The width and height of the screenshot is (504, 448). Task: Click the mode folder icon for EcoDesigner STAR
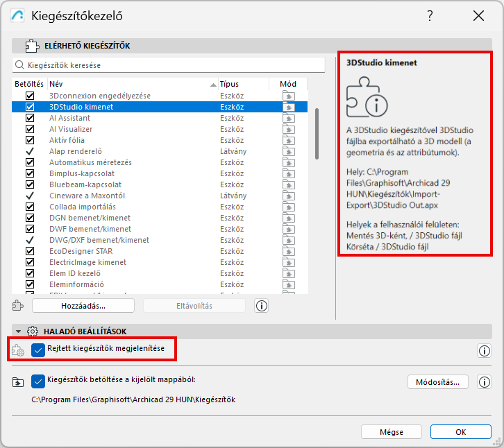[x=289, y=251]
